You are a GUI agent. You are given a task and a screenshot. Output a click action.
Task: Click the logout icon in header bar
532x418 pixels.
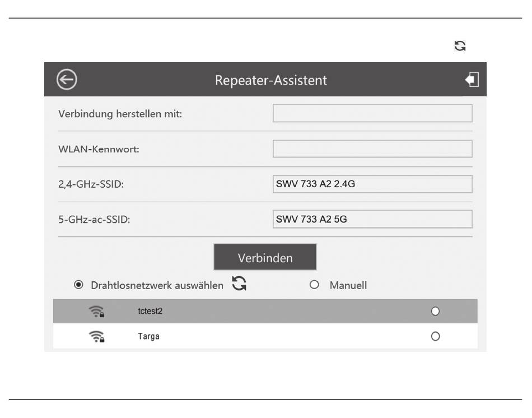[472, 80]
